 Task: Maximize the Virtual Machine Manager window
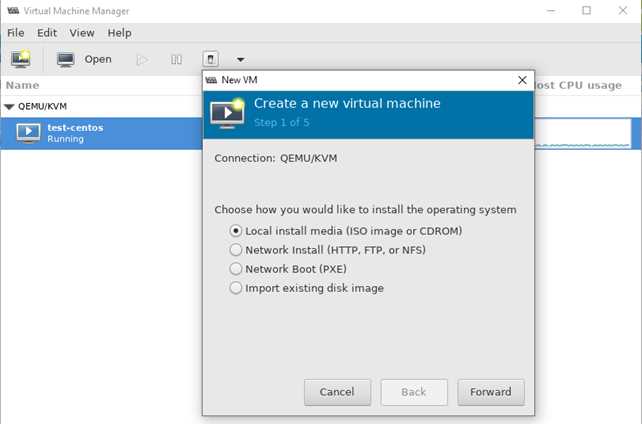pyautogui.click(x=586, y=11)
